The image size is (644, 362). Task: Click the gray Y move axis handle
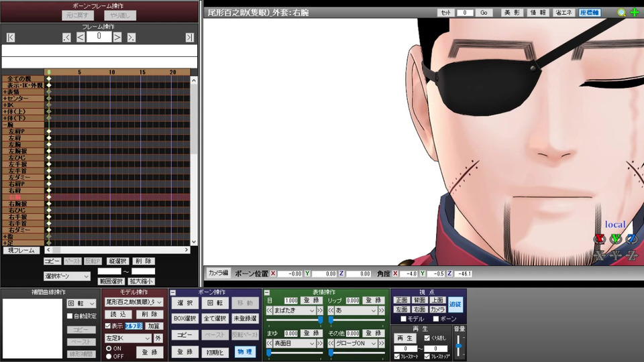[x=616, y=255]
